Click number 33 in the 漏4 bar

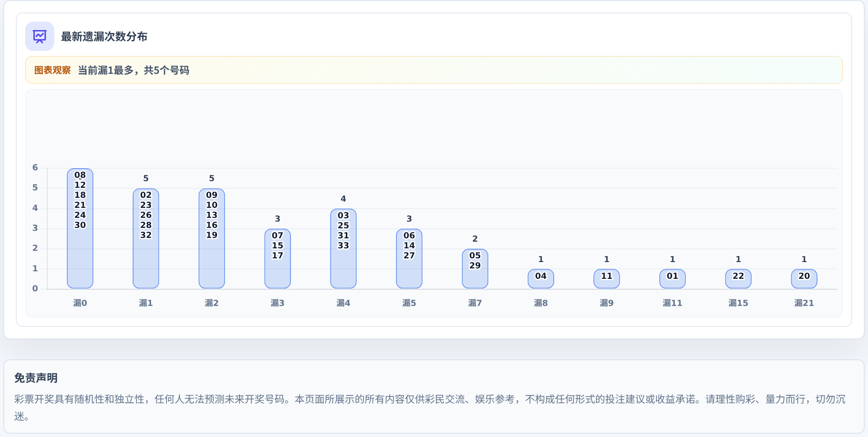pos(343,245)
